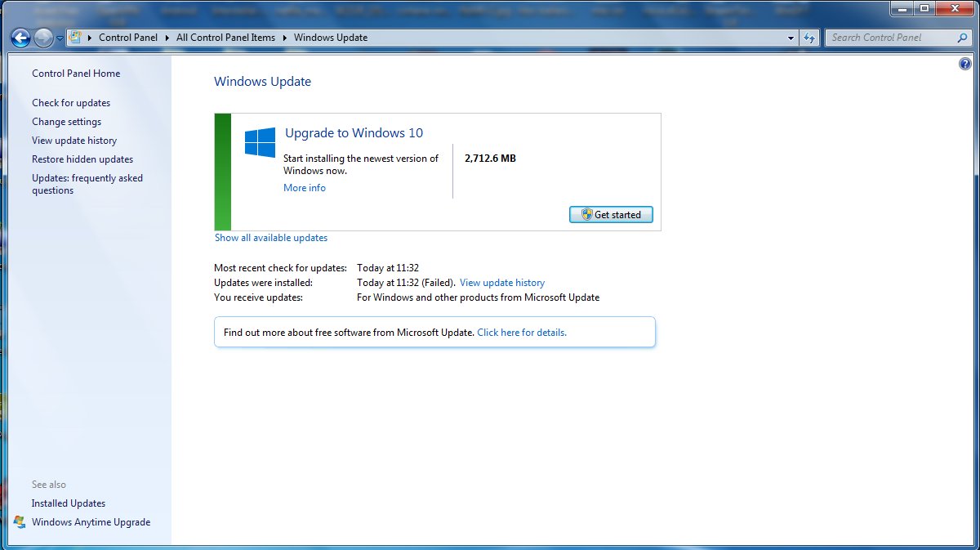
Task: Maximize the Windows Update window
Action: [x=924, y=7]
